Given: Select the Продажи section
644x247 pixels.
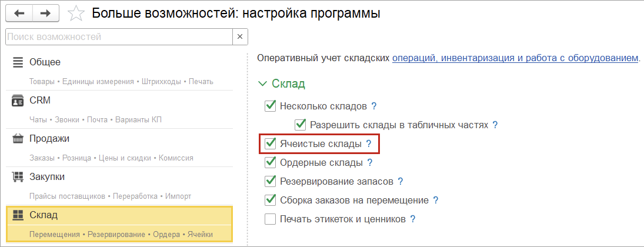Looking at the screenshot, I should 121,148.
